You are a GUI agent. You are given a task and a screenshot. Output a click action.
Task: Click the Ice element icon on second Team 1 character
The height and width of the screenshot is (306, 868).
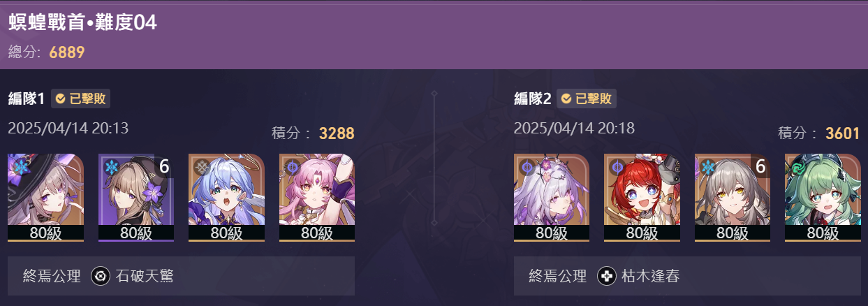[x=110, y=168]
